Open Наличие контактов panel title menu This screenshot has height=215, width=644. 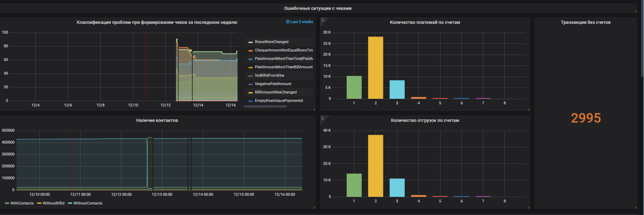157,120
